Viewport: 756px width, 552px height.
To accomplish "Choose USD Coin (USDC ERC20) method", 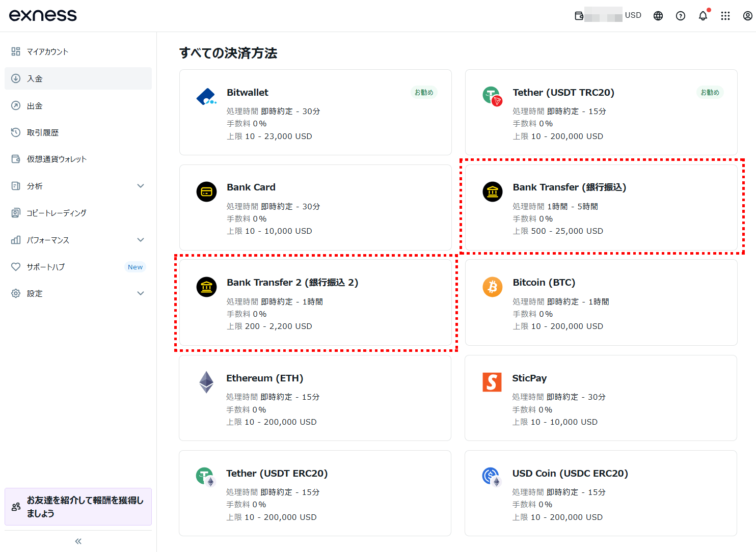I will pyautogui.click(x=601, y=493).
